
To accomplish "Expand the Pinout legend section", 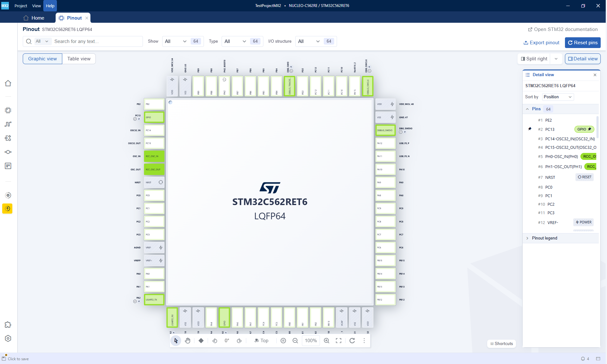I will point(544,238).
